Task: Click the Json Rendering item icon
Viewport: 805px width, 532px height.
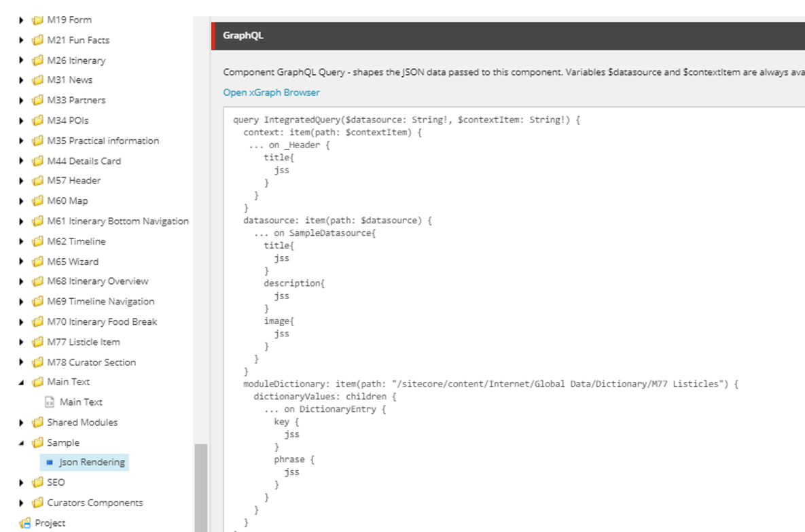Action: (x=50, y=463)
